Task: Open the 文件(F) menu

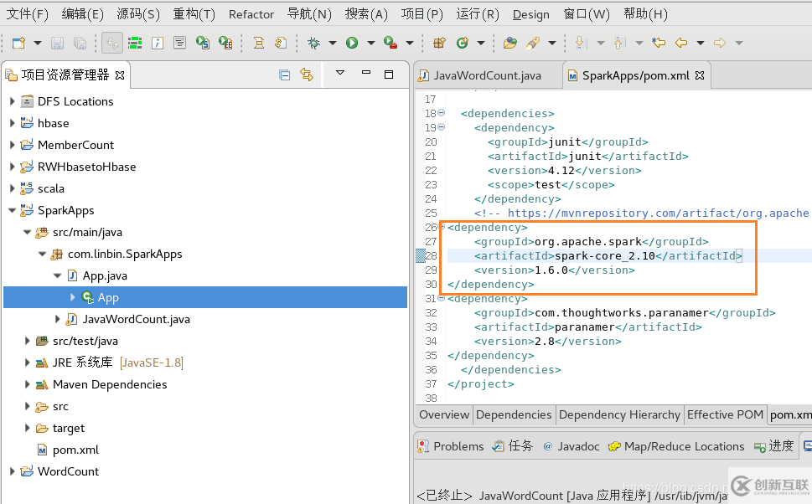Action: [x=27, y=14]
